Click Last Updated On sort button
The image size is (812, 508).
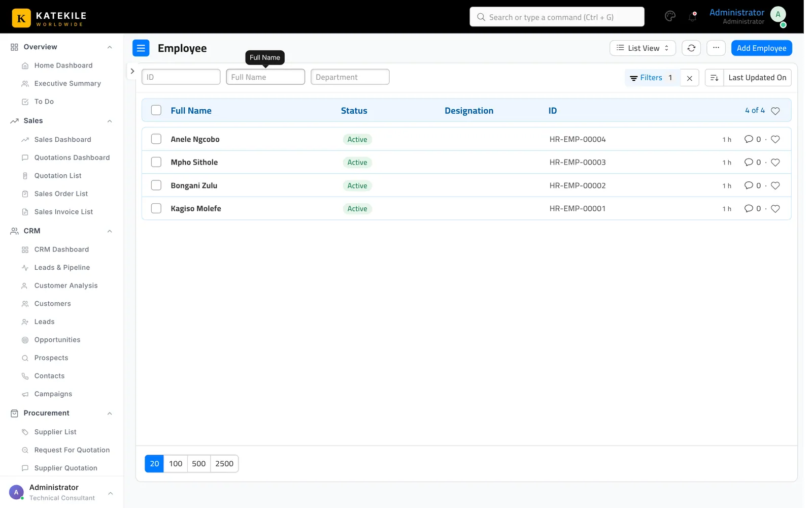tap(757, 78)
